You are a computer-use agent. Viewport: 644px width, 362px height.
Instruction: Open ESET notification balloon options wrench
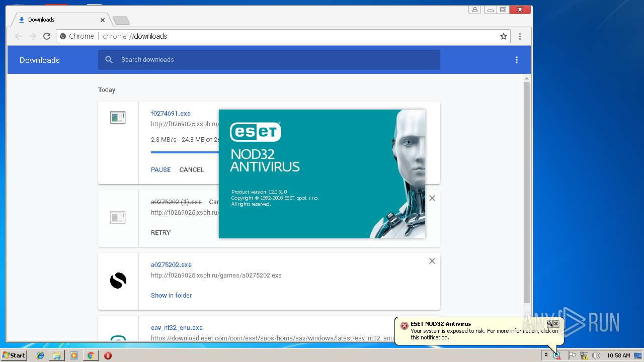[x=550, y=324]
